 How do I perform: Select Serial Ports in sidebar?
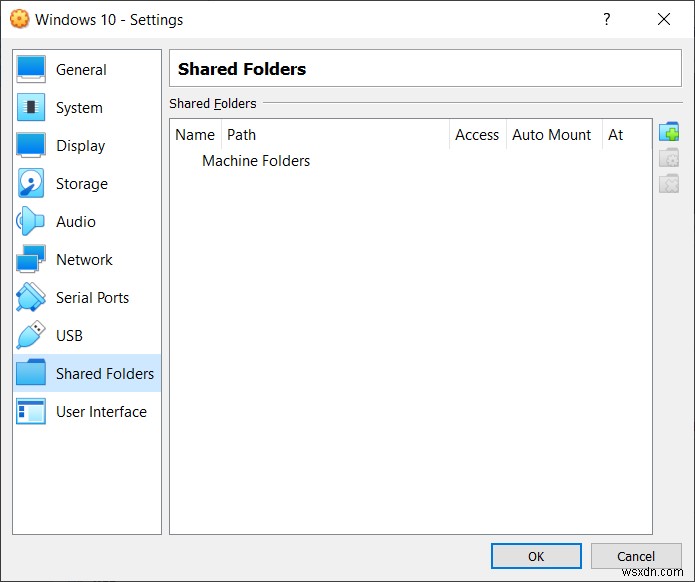tap(93, 297)
